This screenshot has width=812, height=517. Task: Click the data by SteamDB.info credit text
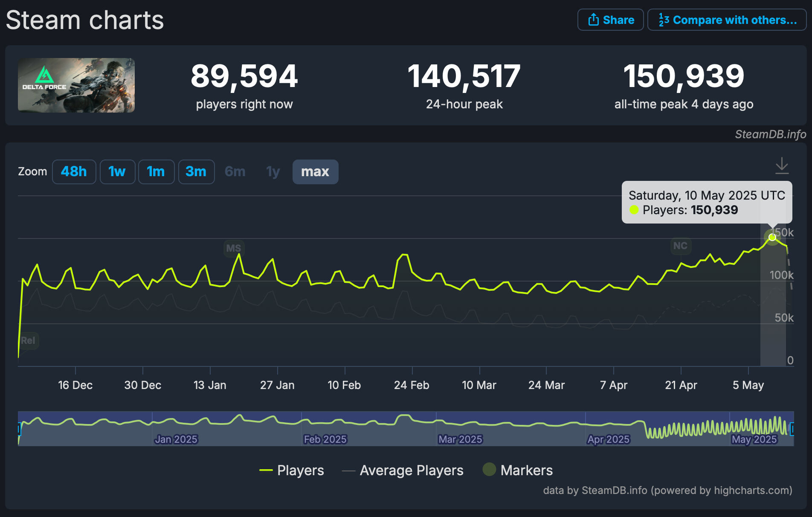click(668, 491)
